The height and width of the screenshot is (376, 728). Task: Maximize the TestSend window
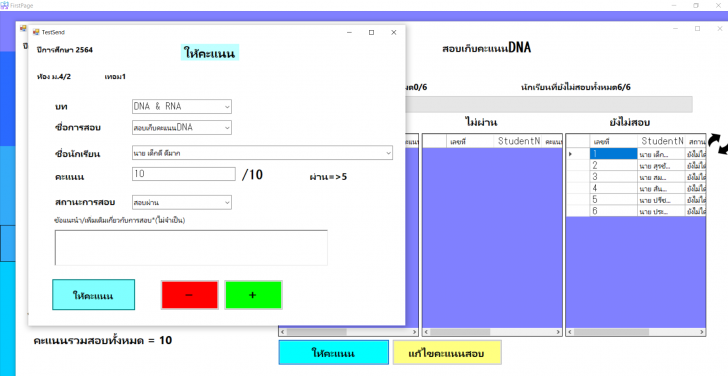[371, 32]
